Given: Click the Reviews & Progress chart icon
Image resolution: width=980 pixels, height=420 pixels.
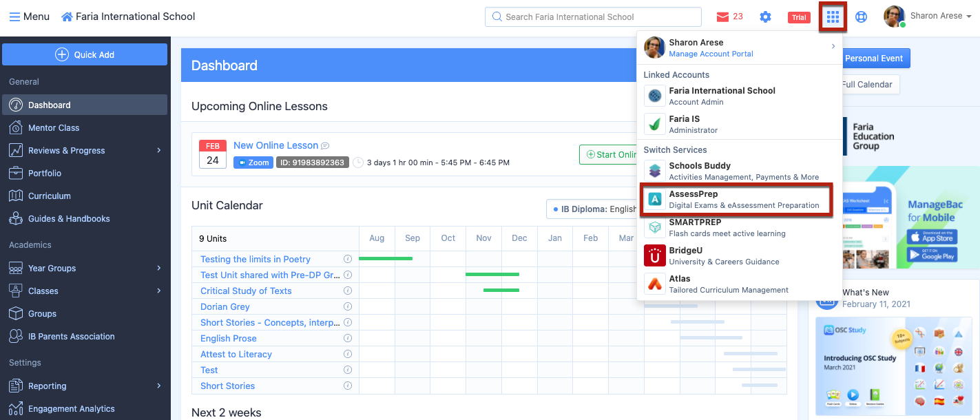Looking at the screenshot, I should pyautogui.click(x=16, y=150).
